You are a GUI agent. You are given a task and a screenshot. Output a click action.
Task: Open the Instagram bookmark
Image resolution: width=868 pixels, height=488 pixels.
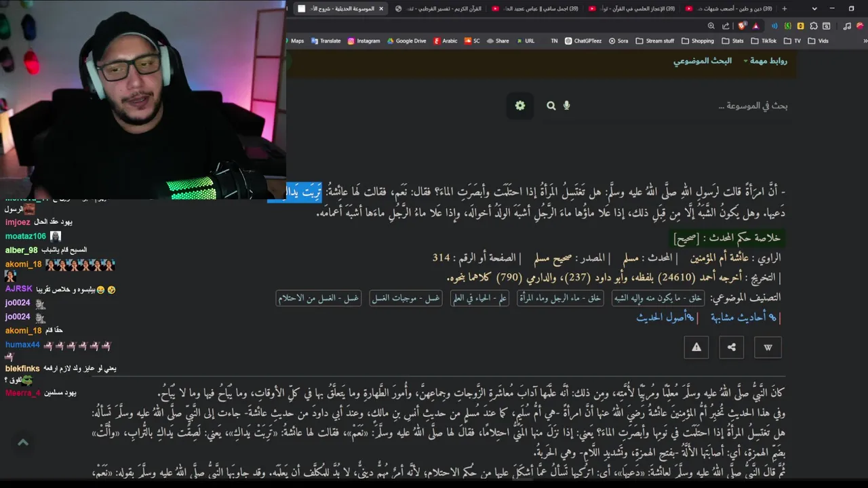(364, 41)
